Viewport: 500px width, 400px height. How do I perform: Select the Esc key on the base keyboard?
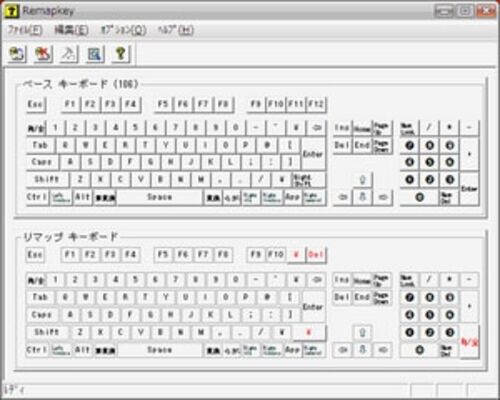tap(36, 104)
